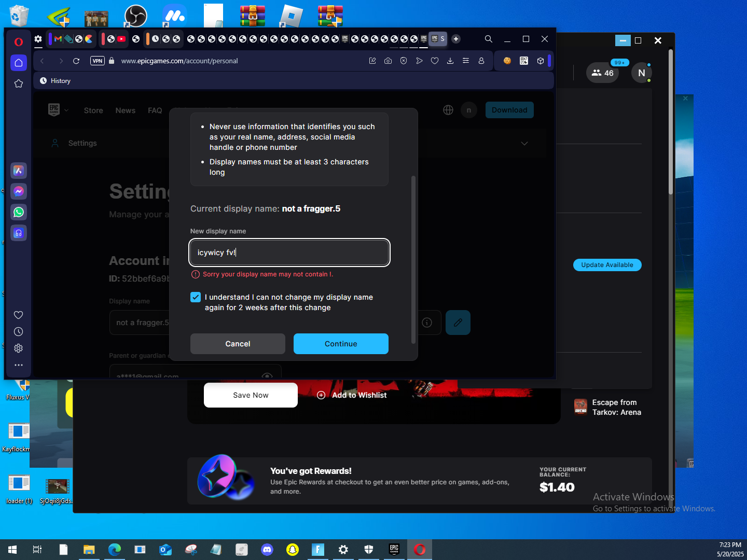Add page to bookmarks heart icon
This screenshot has height=560, width=747.
pyautogui.click(x=435, y=61)
